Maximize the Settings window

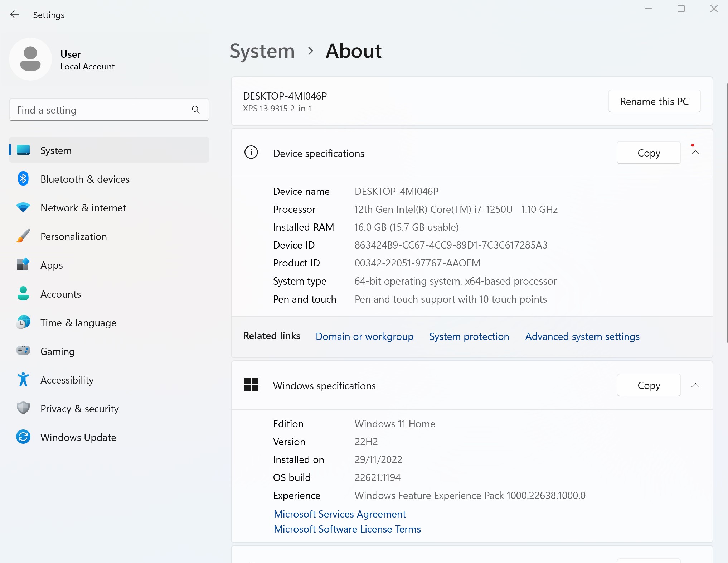point(681,9)
